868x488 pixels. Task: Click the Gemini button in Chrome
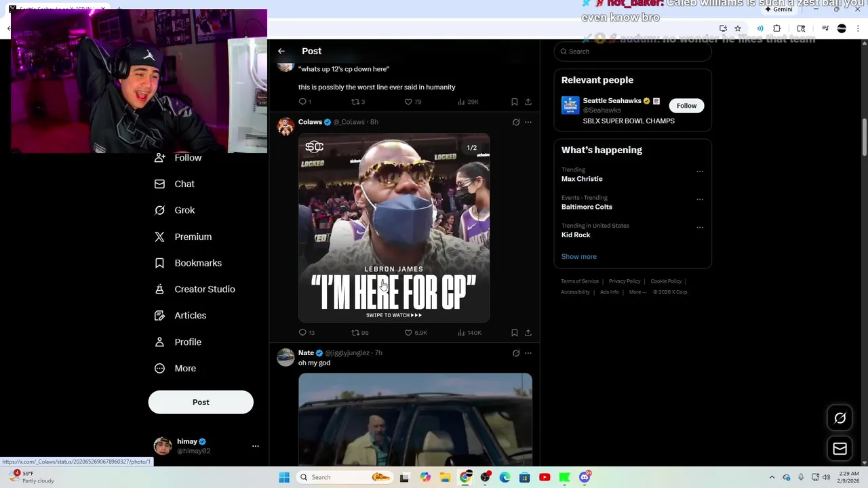778,9
